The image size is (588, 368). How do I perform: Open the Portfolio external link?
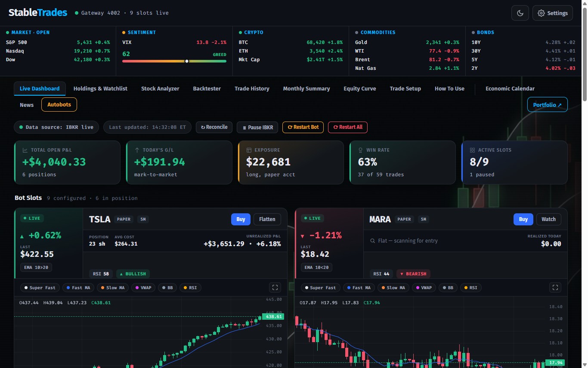tap(548, 105)
